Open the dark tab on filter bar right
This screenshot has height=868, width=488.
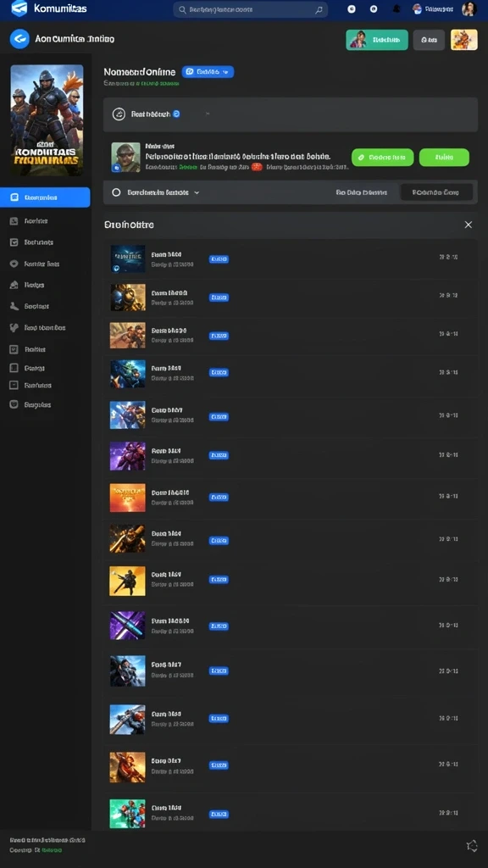[436, 192]
